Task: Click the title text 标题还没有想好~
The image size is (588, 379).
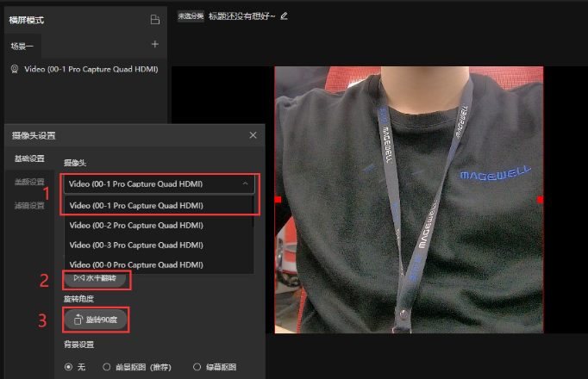Action: 242,16
